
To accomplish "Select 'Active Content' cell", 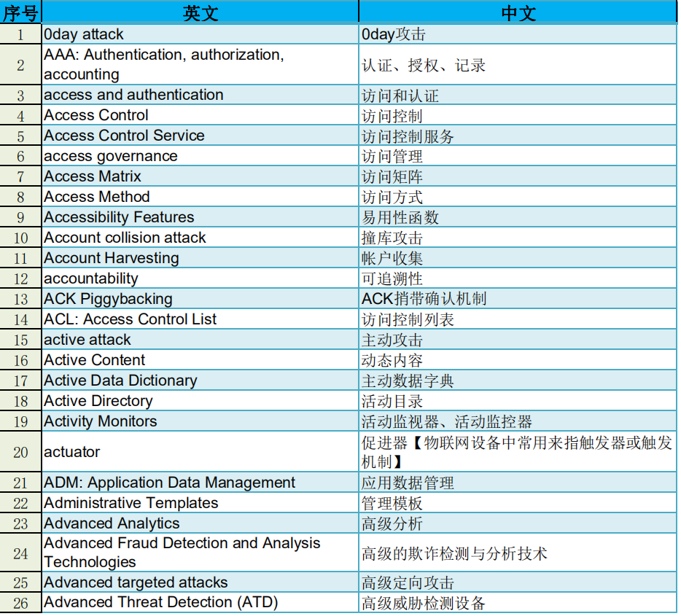I will tap(201, 360).
